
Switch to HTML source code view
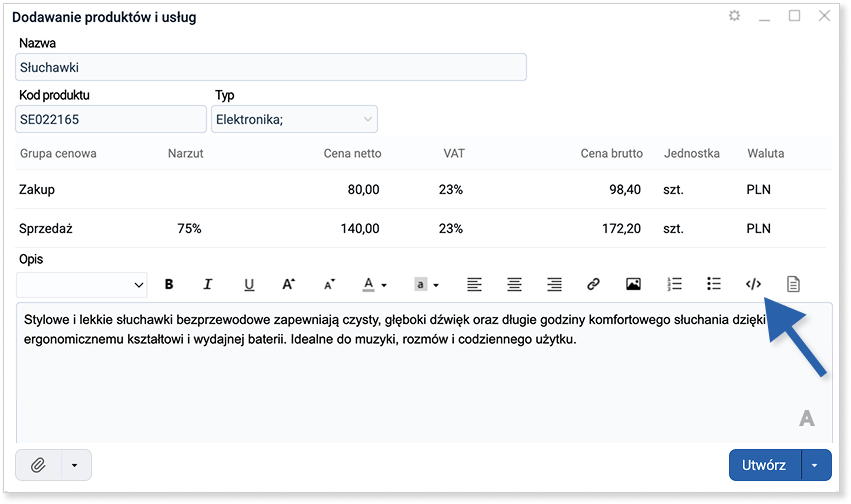click(x=754, y=285)
